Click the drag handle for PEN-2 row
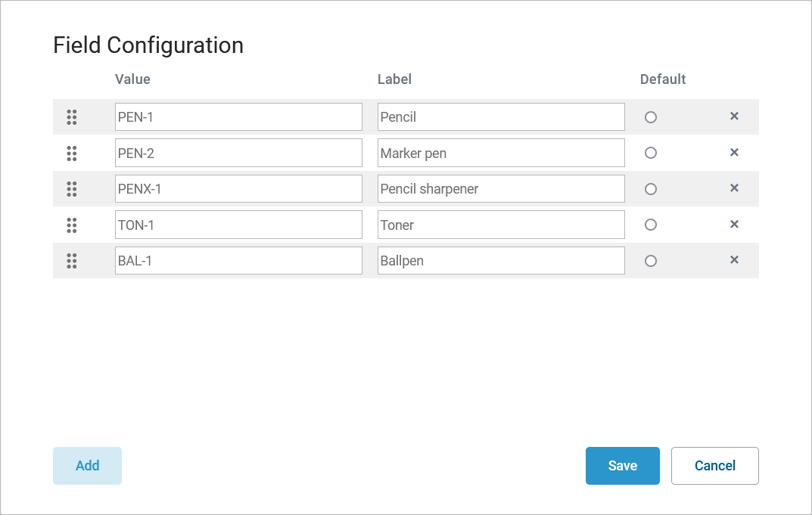 pyautogui.click(x=72, y=153)
